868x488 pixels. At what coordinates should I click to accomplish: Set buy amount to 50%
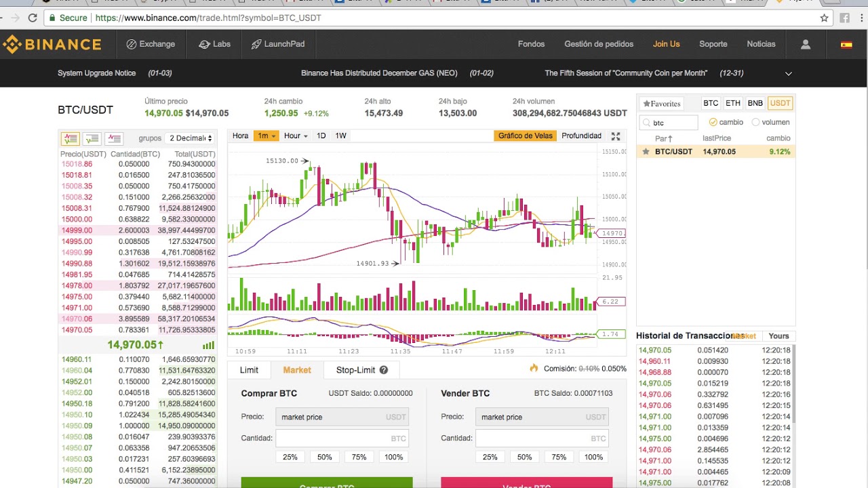tap(325, 457)
